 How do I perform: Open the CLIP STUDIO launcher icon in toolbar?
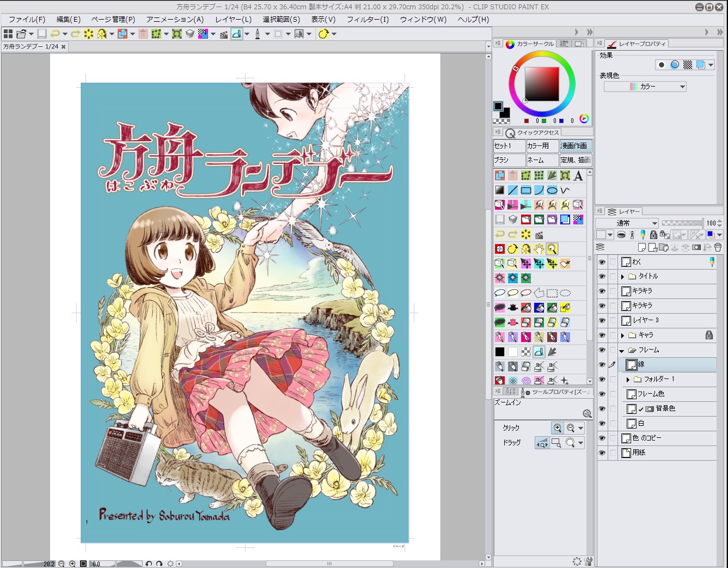point(8,34)
